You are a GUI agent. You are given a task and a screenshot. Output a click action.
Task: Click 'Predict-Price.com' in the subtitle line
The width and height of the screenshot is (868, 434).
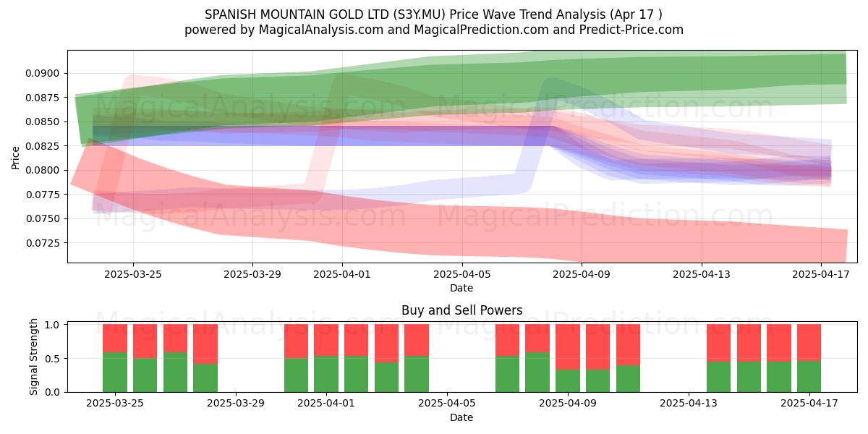point(631,30)
